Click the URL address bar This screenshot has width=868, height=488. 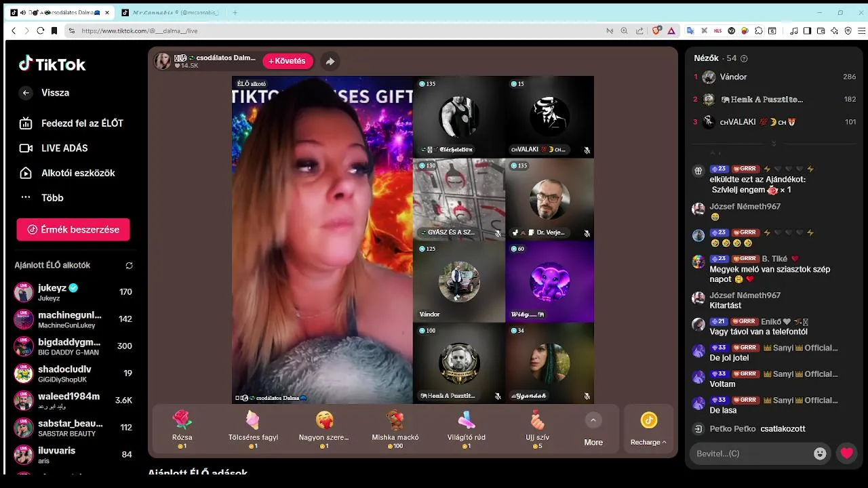(339, 30)
